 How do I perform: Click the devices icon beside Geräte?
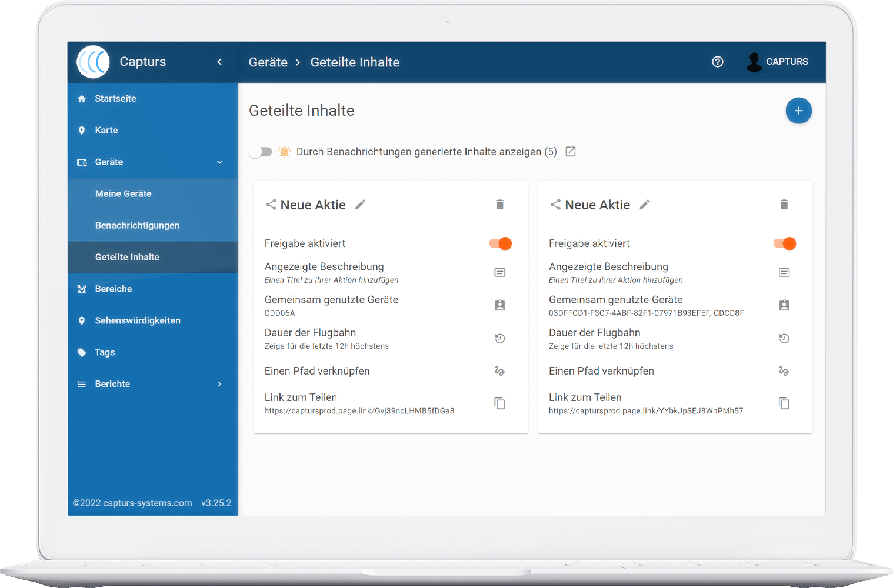point(82,162)
